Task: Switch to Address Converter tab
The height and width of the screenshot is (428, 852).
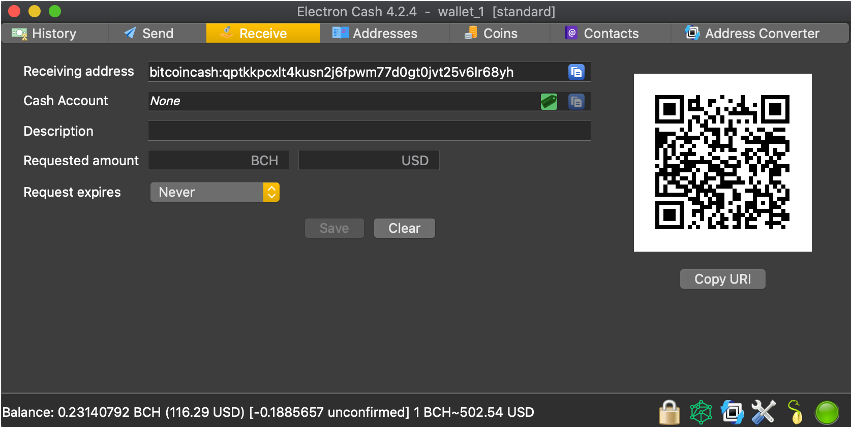Action: pyautogui.click(x=752, y=33)
